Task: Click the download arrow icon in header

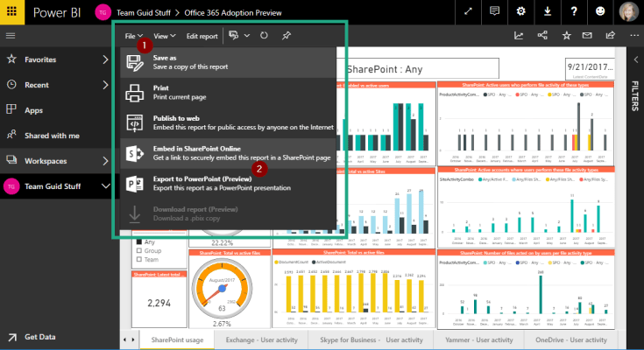Action: [547, 12]
